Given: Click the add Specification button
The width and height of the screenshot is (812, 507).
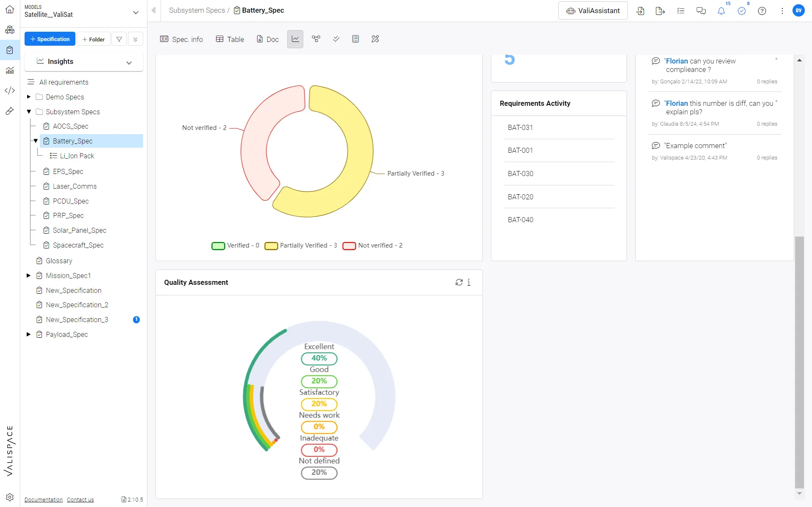Looking at the screenshot, I should pos(50,39).
